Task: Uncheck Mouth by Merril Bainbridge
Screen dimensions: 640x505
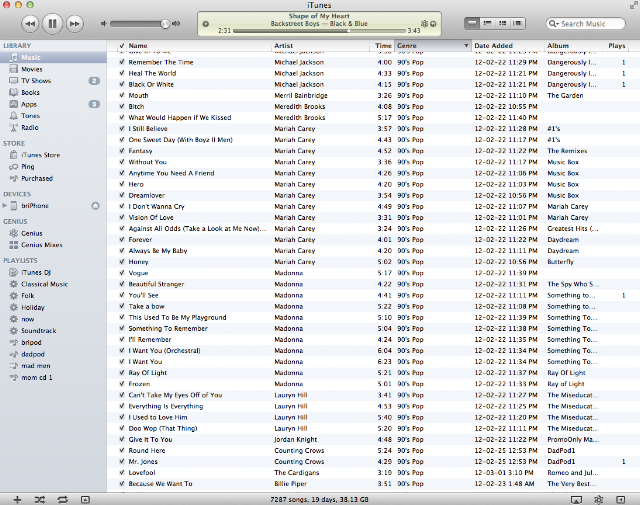Action: 122,95
